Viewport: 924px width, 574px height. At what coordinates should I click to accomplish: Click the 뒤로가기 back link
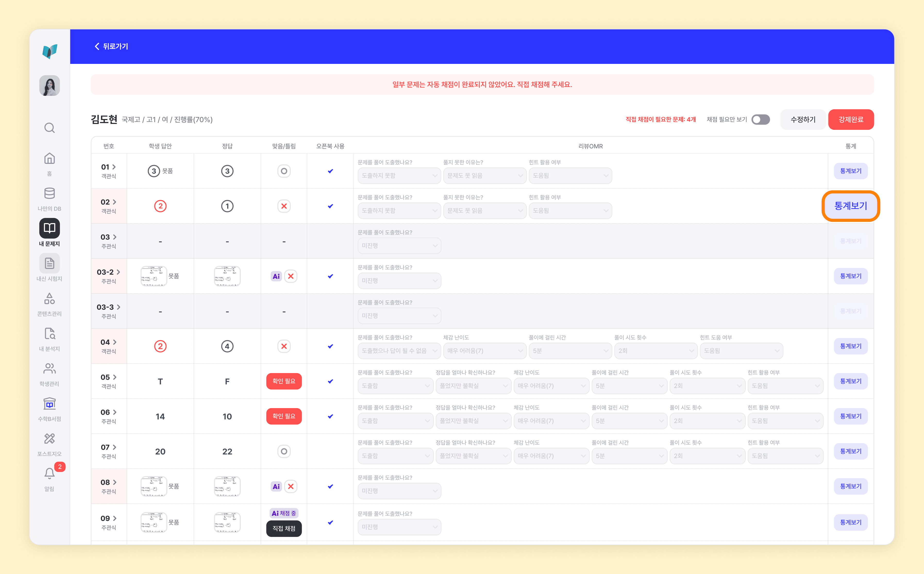[111, 46]
